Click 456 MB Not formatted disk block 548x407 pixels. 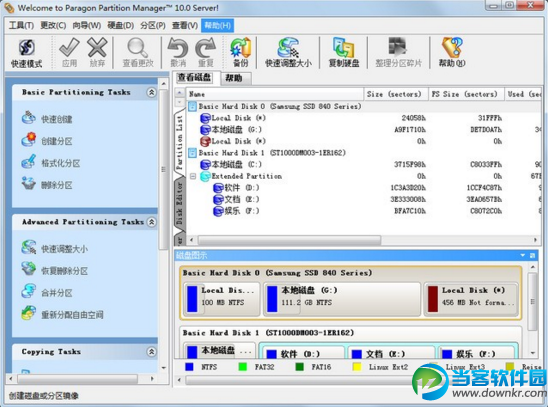[471, 299]
